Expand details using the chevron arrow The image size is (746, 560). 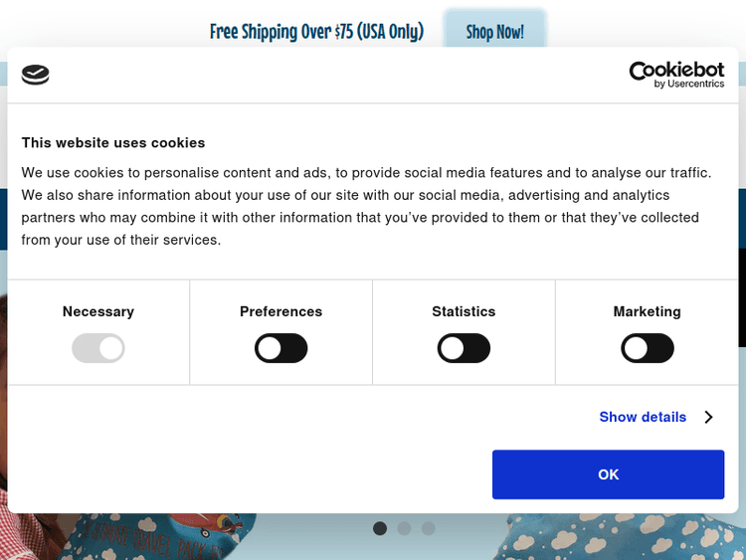708,417
